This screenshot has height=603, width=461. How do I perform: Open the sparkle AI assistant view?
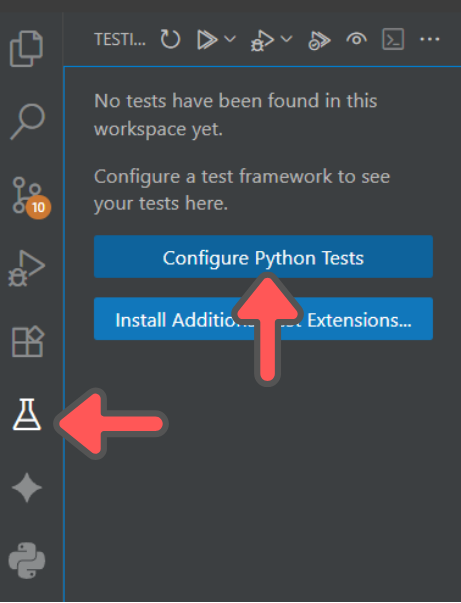point(27,488)
